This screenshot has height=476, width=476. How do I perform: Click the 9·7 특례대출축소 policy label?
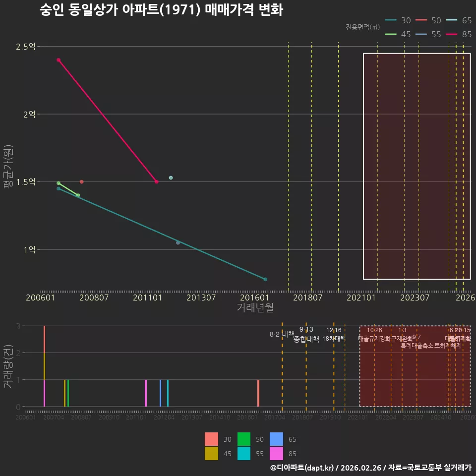(416, 342)
